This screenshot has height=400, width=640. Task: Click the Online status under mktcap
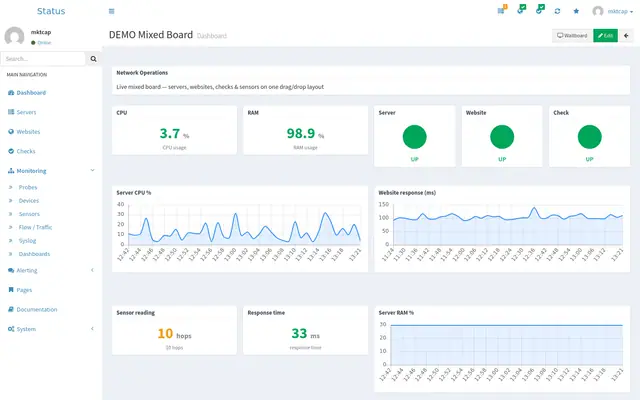pyautogui.click(x=41, y=42)
